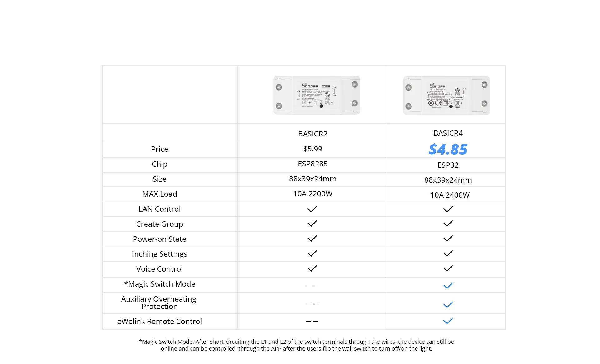Click the BASICR2 product image
The height and width of the screenshot is (364, 600).
[317, 95]
